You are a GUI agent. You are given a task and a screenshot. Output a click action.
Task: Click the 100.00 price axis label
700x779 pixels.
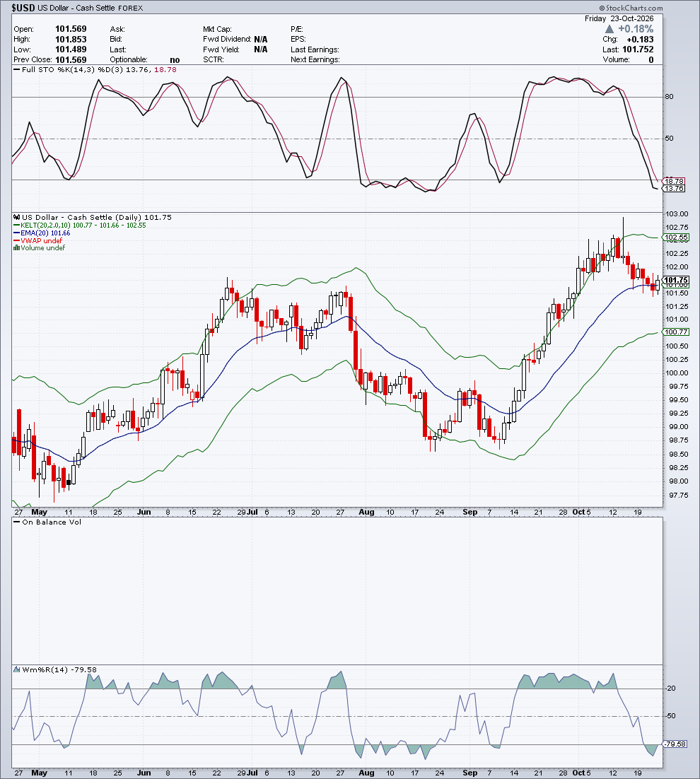(x=678, y=373)
